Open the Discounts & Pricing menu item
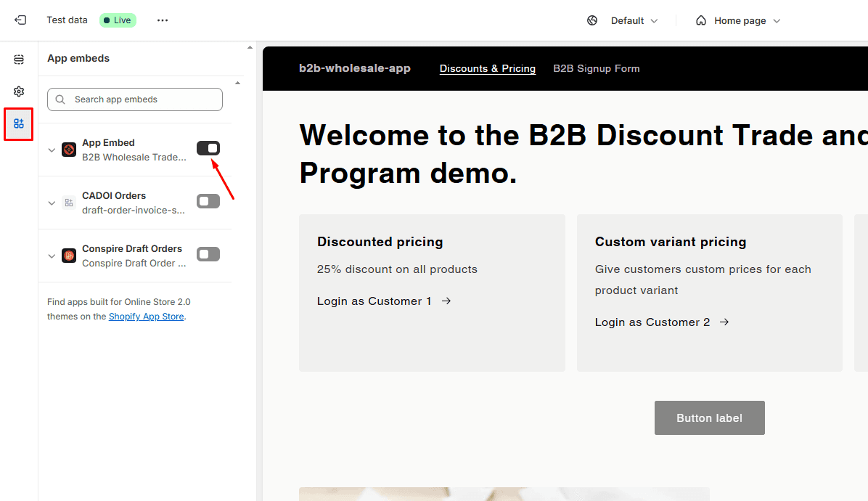868x501 pixels. pos(487,69)
